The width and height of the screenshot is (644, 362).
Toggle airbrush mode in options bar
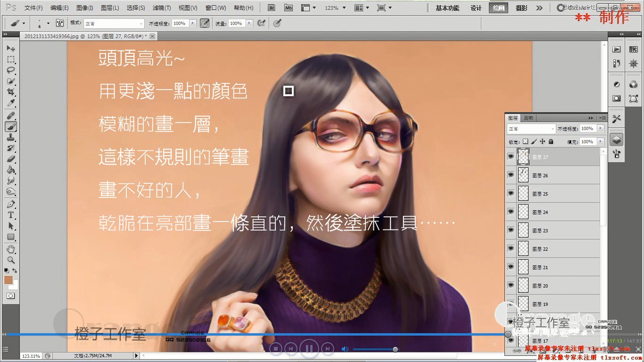261,23
